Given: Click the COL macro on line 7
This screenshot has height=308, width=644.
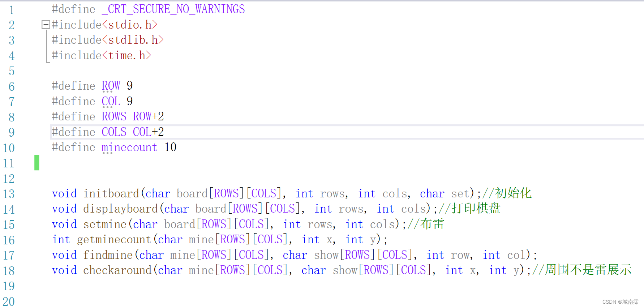Looking at the screenshot, I should click(111, 101).
